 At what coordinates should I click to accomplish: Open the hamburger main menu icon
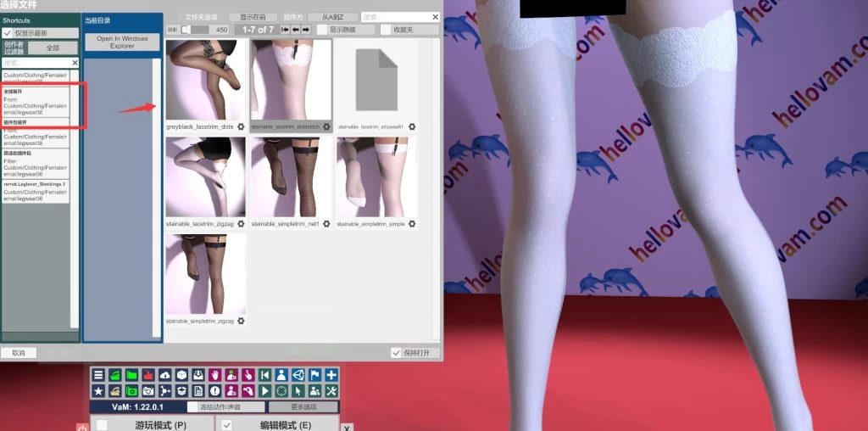tap(98, 375)
